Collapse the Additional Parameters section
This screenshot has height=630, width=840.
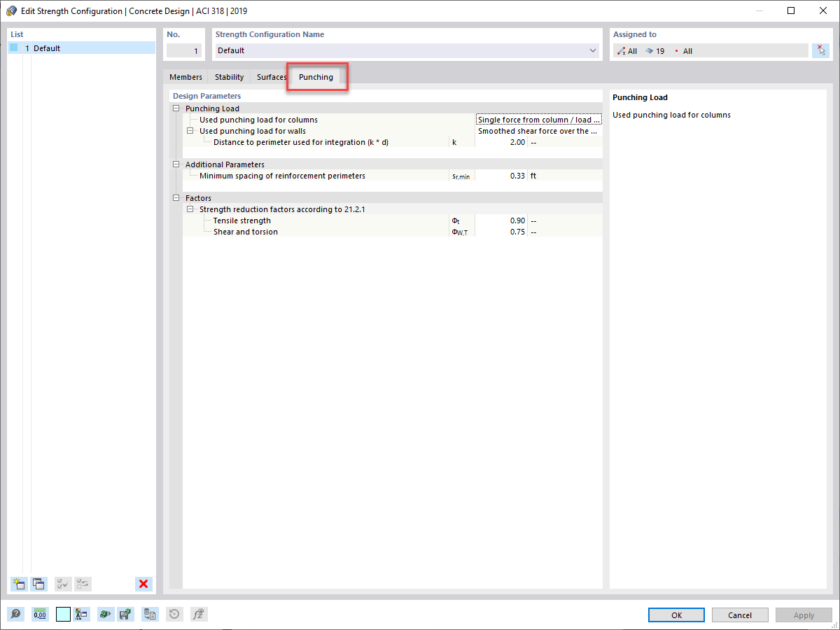[x=176, y=164]
